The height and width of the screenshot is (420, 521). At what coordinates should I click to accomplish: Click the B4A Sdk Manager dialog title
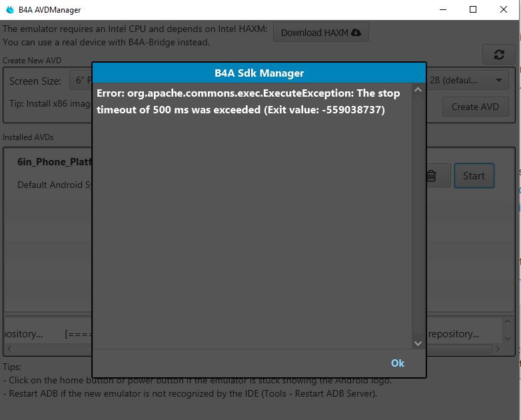[259, 73]
